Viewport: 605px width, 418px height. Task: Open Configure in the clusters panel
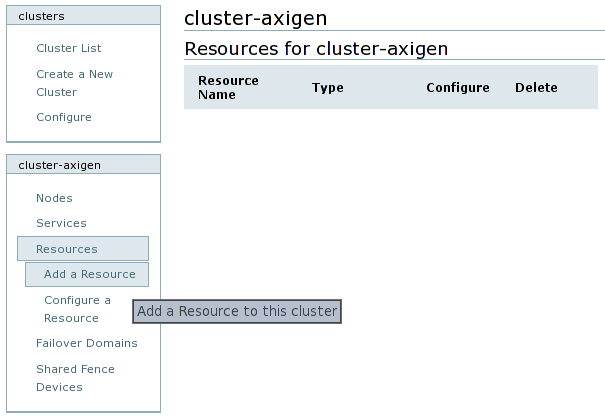click(x=63, y=117)
